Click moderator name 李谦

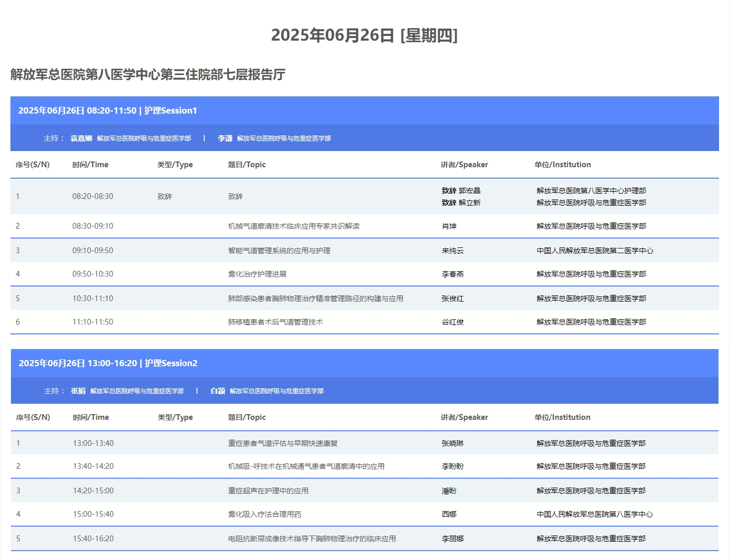pyautogui.click(x=225, y=138)
